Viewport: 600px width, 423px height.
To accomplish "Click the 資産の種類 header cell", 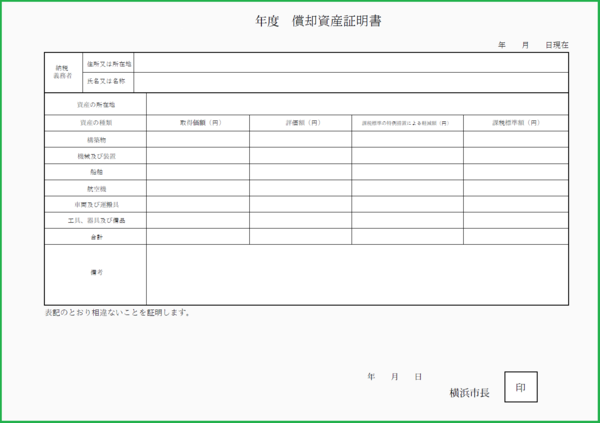I will click(96, 123).
